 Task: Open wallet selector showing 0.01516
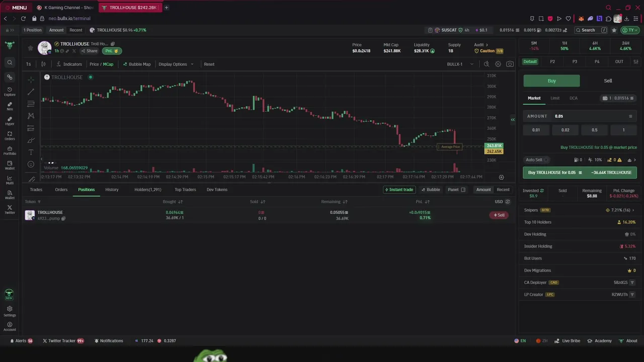(618, 98)
